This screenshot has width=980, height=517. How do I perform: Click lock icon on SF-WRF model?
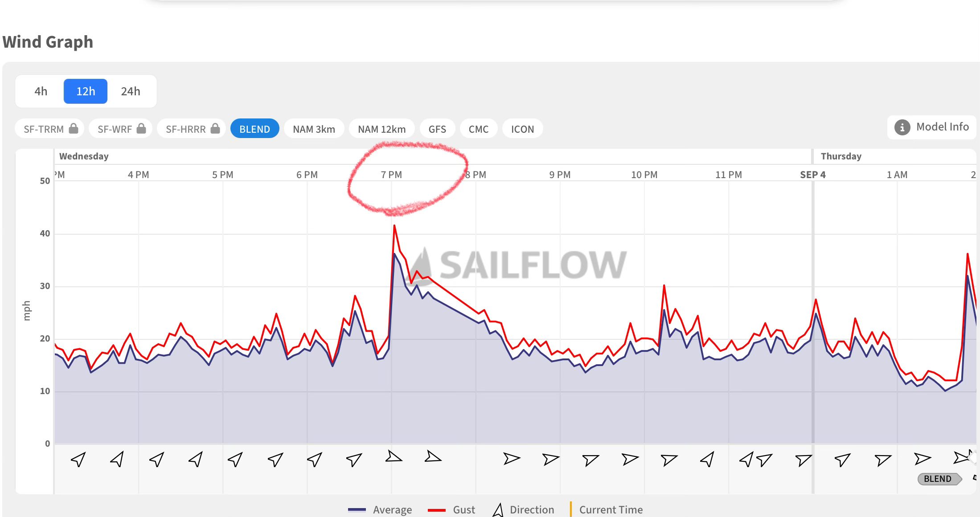(141, 129)
